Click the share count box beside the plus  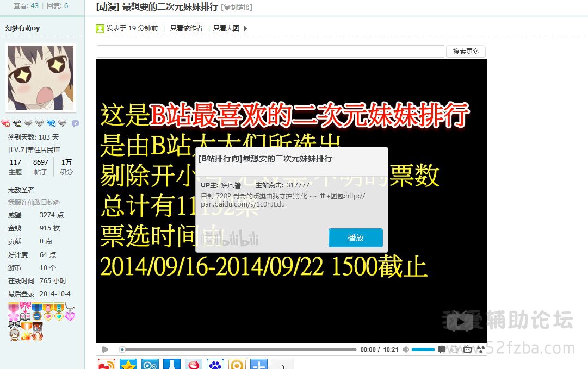pos(282,365)
